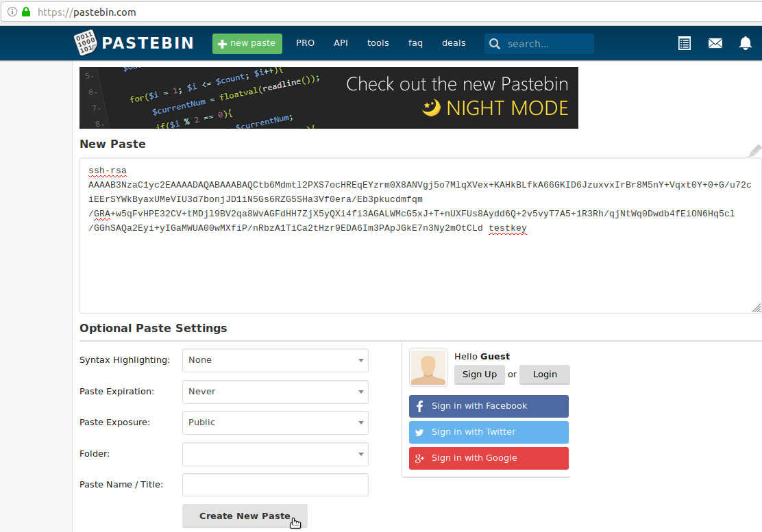Click inside the Paste Name / Title field

tap(275, 484)
